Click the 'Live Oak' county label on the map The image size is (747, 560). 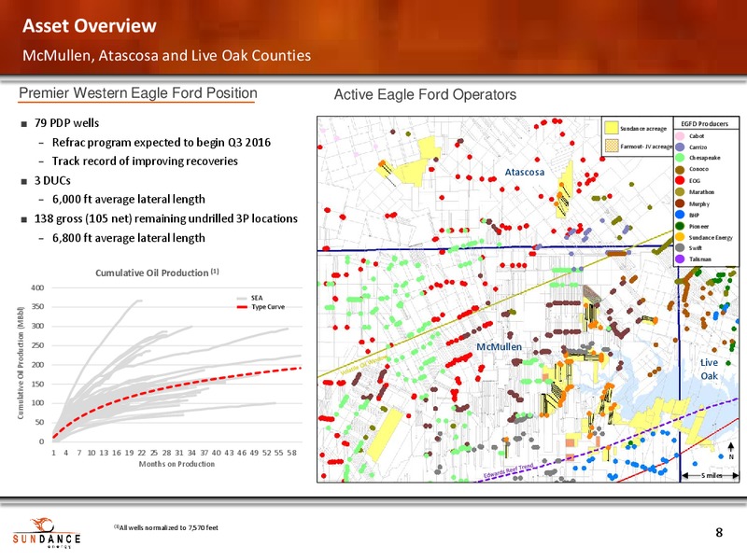point(709,369)
